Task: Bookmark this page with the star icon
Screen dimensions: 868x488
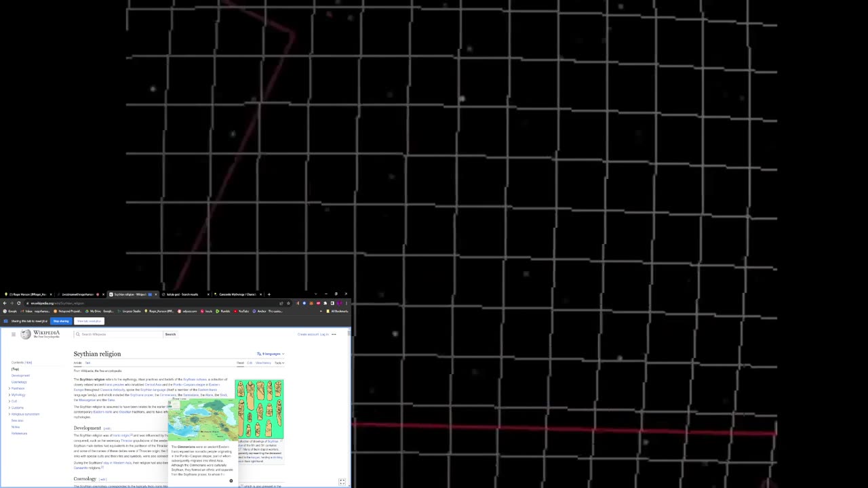Action: (289, 303)
